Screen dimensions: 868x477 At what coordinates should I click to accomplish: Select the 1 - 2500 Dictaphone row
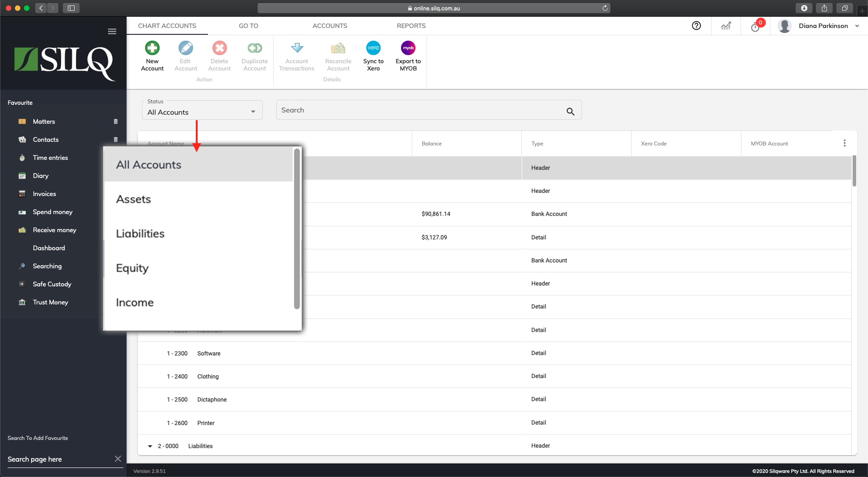point(495,399)
